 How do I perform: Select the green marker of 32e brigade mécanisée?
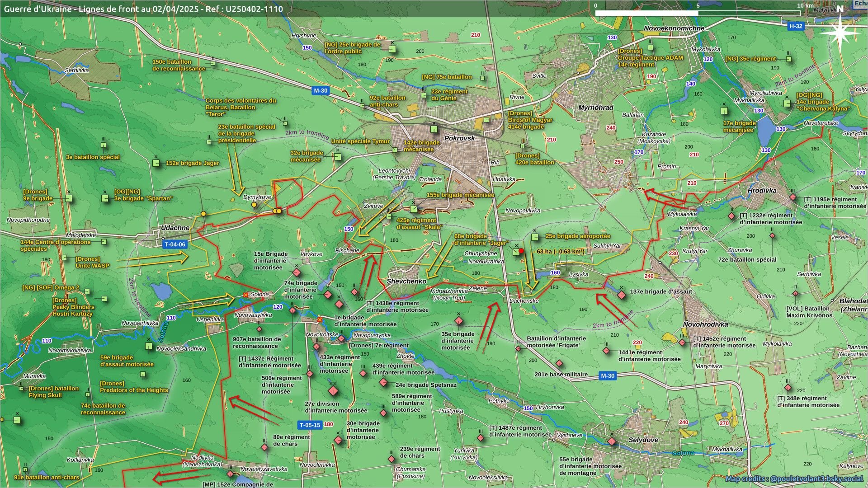337,156
